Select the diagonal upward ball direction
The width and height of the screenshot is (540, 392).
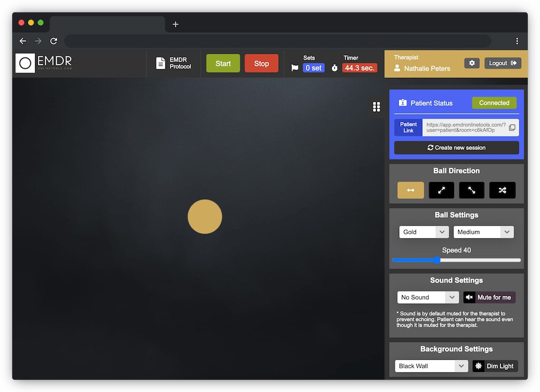441,190
